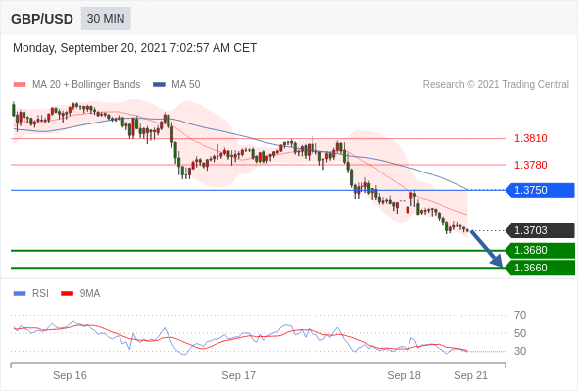
Task: Click the blue downward trend arrow
Action: click(x=486, y=248)
